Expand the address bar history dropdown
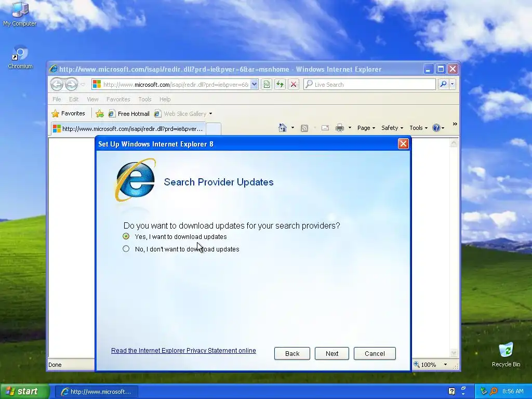The height and width of the screenshot is (399, 532). tap(254, 85)
